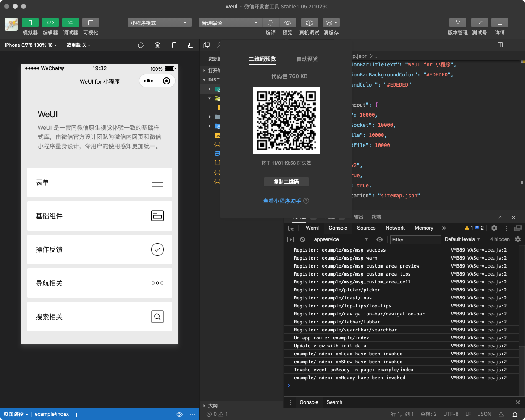Viewport: 525px width, 420px height.
Task: Switch to the Network devtools tab
Action: click(x=395, y=228)
